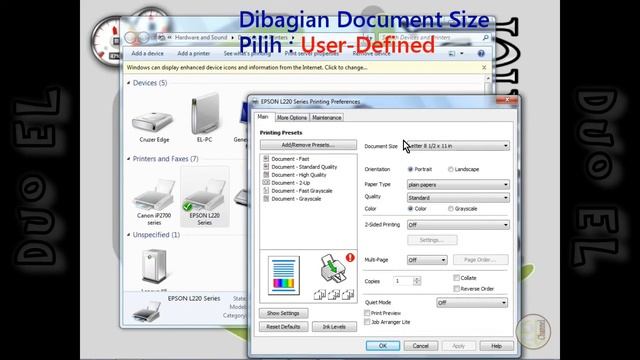Open the Paper Type dropdown
The image size is (640, 360).
click(x=458, y=185)
